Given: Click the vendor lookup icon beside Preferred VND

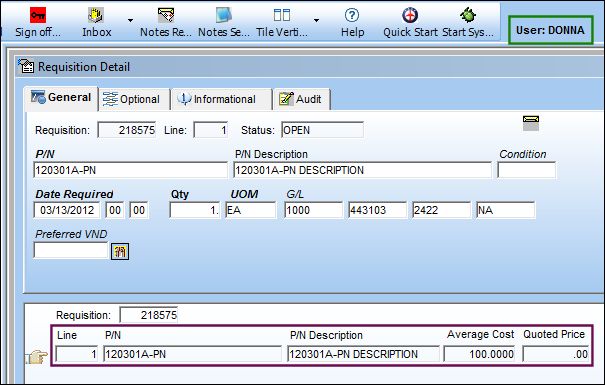Looking at the screenshot, I should (x=120, y=252).
